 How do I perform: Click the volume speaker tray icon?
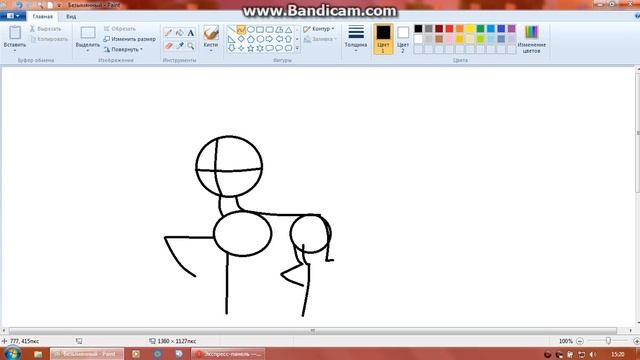pyautogui.click(x=593, y=354)
